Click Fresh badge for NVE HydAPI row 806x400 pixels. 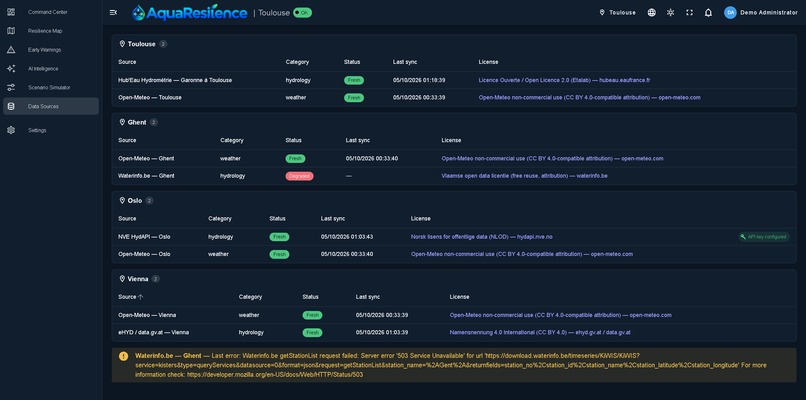point(279,237)
